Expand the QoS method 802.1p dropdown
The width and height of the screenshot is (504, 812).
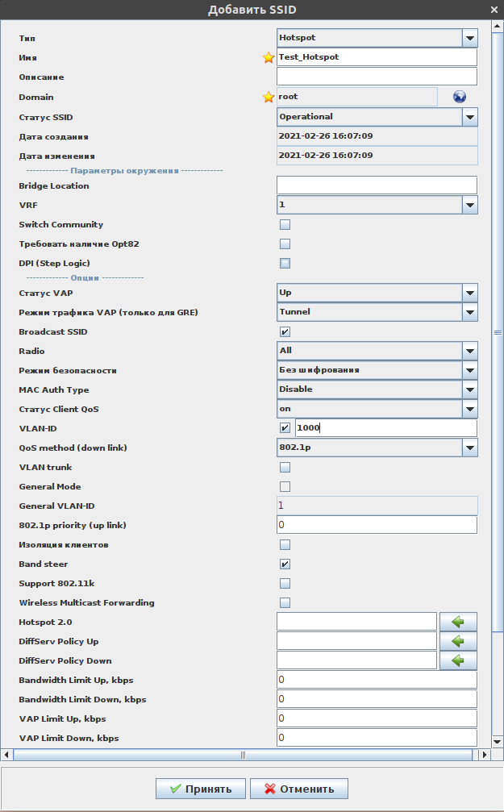click(469, 448)
